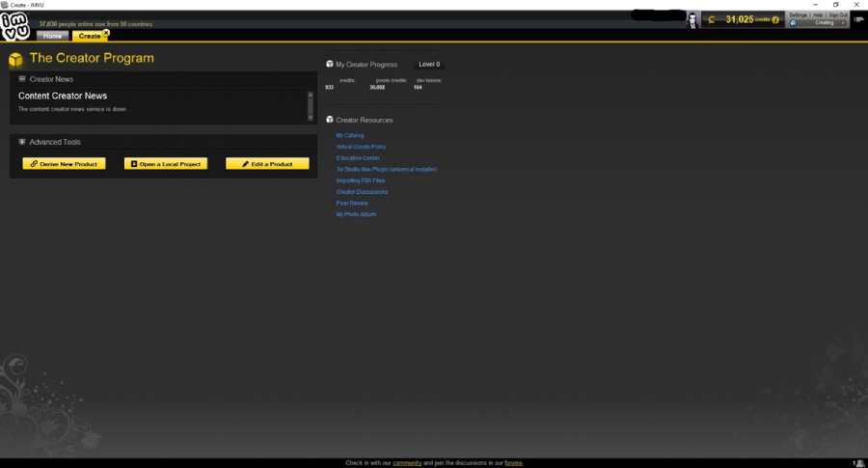
Task: Open Settings in top bar
Action: pos(798,14)
